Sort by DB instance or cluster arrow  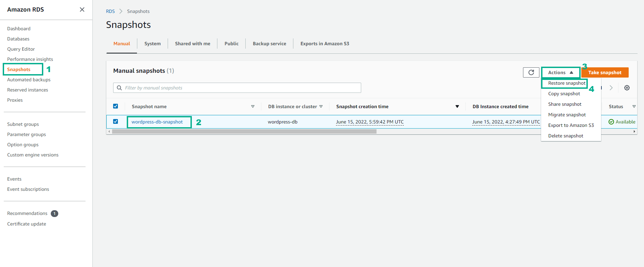[x=321, y=106]
